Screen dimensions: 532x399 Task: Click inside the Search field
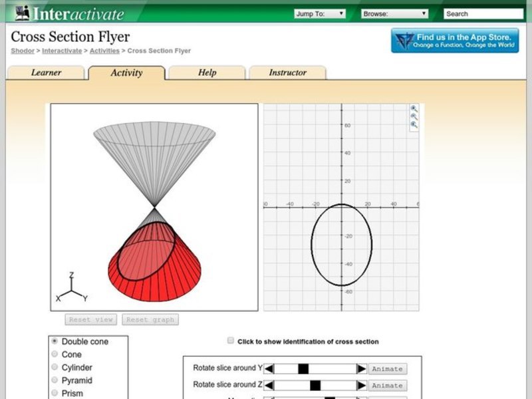(x=483, y=12)
